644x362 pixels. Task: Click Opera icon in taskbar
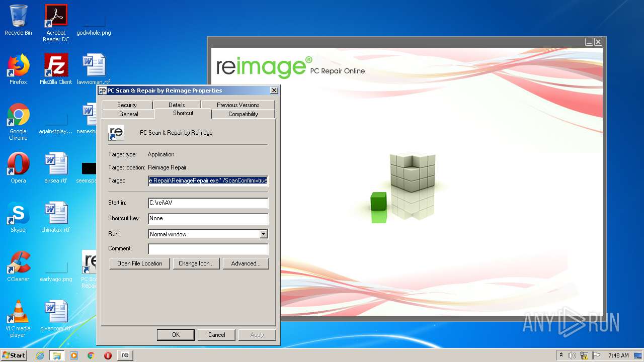tap(108, 355)
